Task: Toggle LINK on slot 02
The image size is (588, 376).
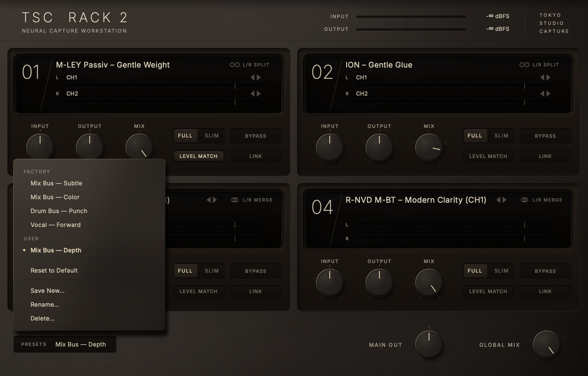Action: tap(545, 156)
